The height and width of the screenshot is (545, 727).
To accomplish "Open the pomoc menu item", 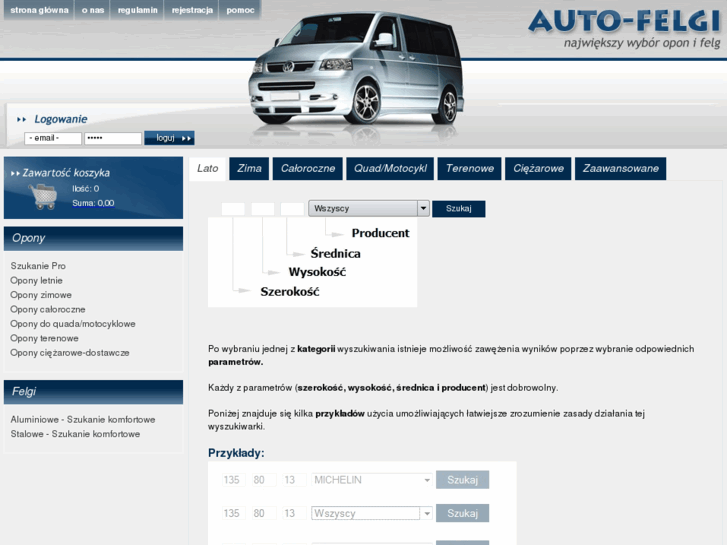I will pyautogui.click(x=240, y=10).
